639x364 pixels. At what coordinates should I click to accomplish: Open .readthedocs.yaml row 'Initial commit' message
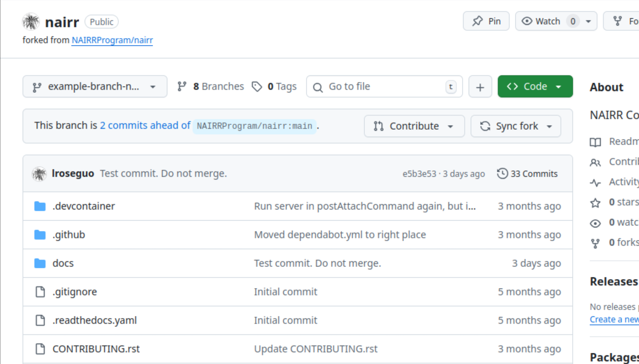click(286, 320)
